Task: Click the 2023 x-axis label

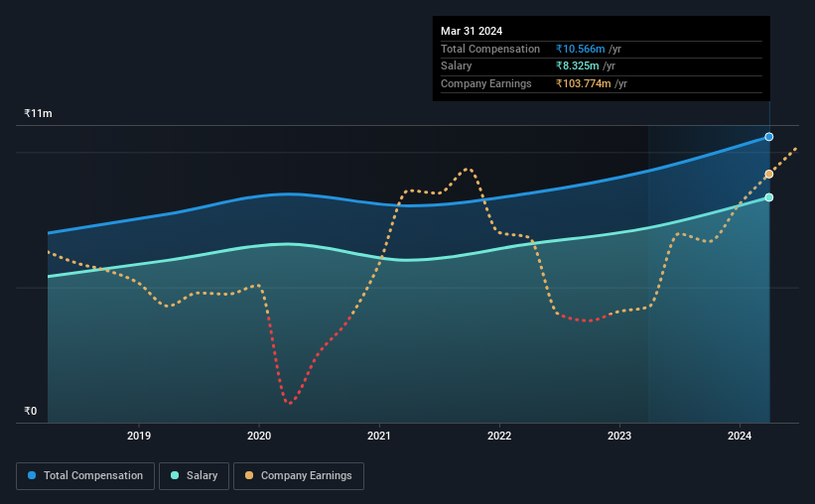Action: tap(619, 436)
